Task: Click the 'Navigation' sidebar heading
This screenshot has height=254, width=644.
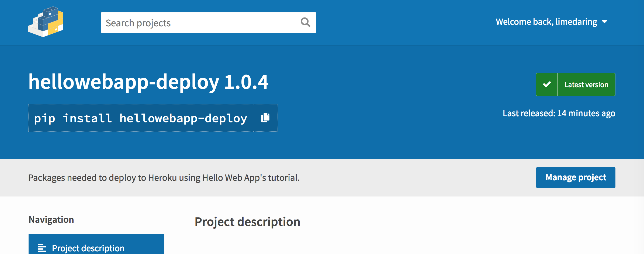Action: pyautogui.click(x=51, y=220)
